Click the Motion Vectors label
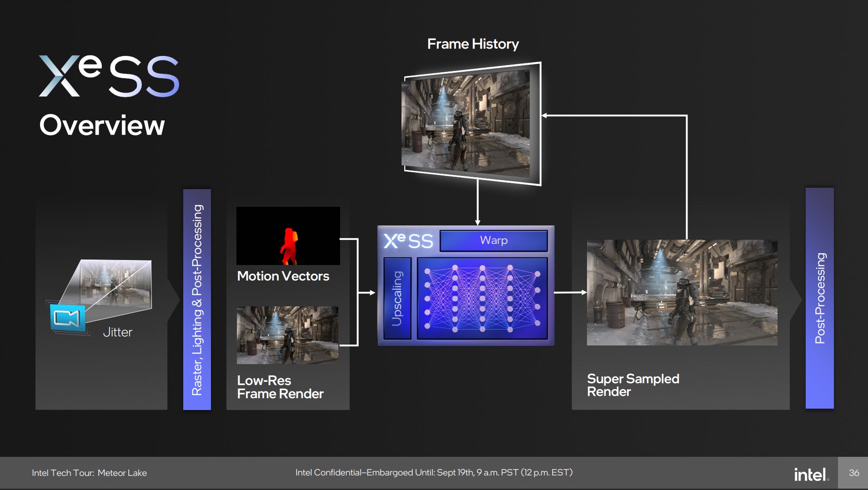 283,276
